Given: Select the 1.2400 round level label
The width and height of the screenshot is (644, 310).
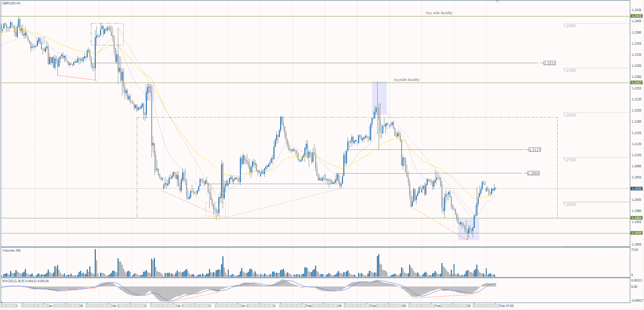Looking at the screenshot, I should click(569, 26).
